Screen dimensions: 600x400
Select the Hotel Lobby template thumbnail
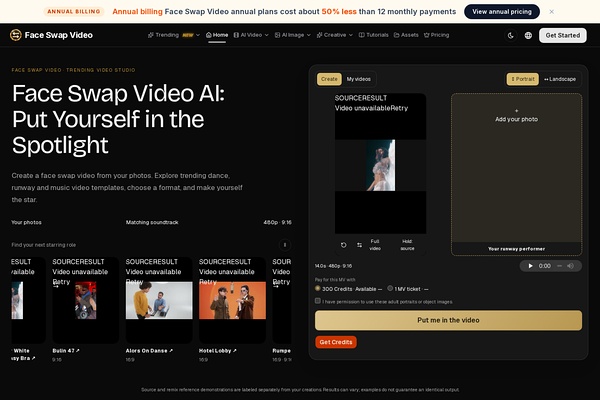232,300
